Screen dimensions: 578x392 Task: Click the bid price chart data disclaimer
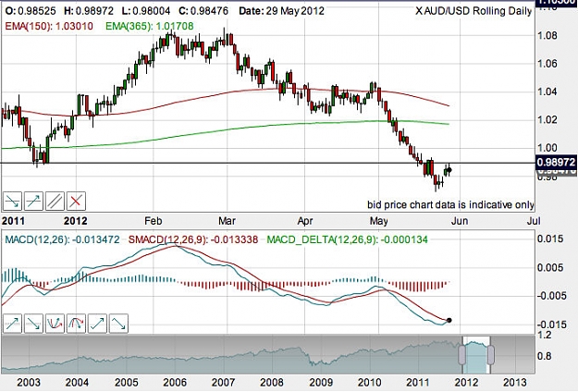(x=450, y=205)
